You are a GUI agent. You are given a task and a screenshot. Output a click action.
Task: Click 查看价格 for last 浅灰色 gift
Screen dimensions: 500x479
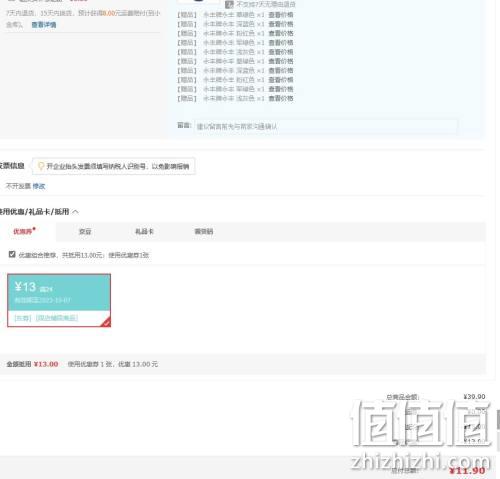click(281, 99)
